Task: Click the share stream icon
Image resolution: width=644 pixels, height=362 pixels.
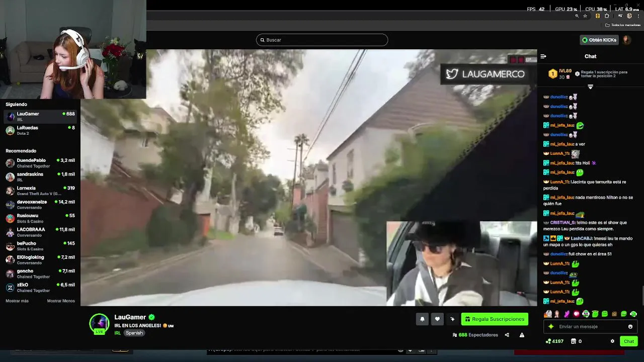Action: click(507, 335)
